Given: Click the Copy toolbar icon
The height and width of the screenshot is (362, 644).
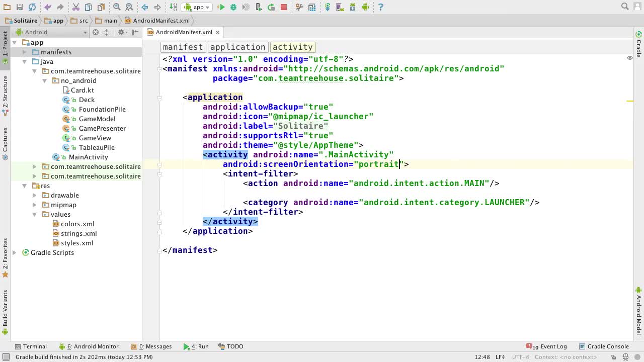Looking at the screenshot, I should 89,7.
